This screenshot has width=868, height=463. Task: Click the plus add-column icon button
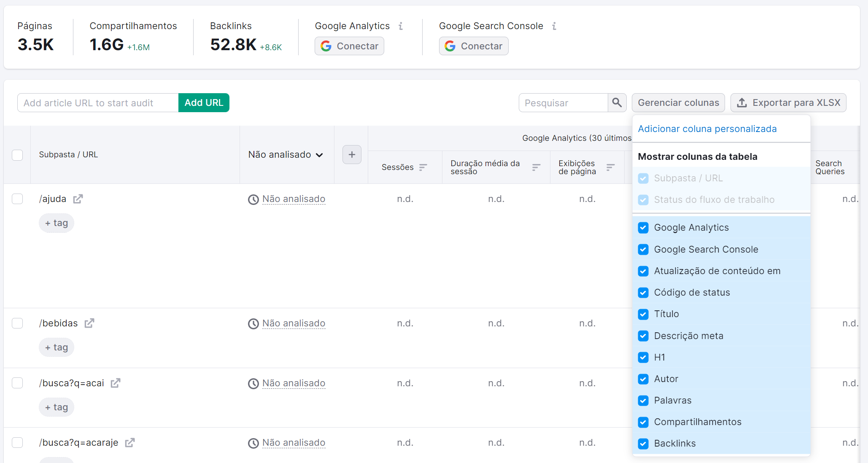(x=352, y=155)
